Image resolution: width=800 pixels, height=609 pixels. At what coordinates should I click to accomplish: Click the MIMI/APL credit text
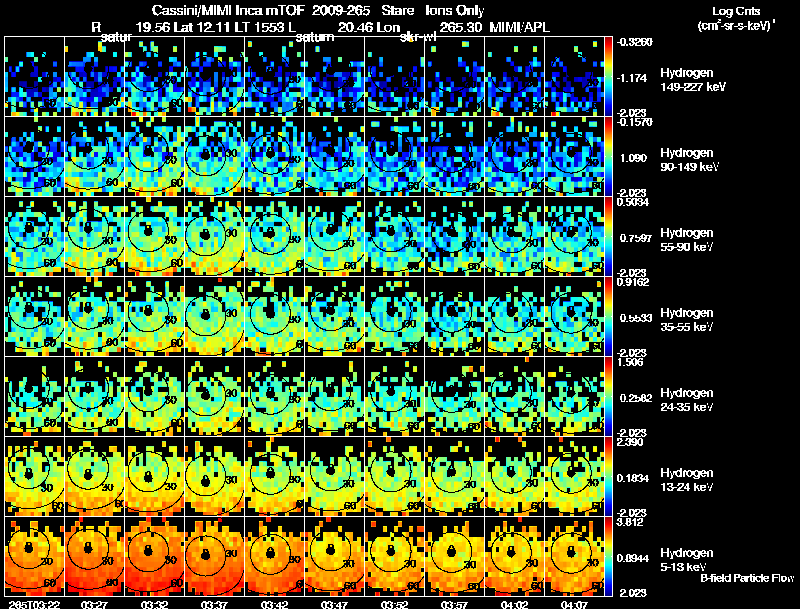[x=519, y=27]
